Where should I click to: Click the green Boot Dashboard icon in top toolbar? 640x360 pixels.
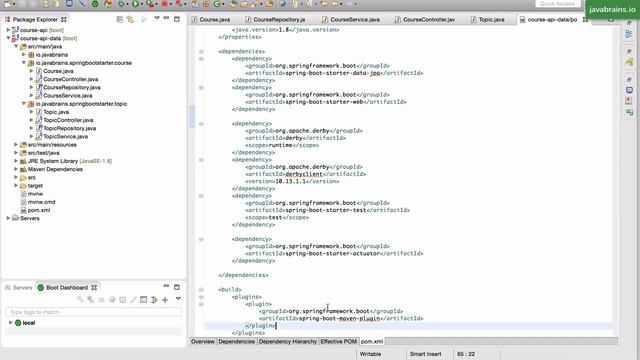(95, 4)
